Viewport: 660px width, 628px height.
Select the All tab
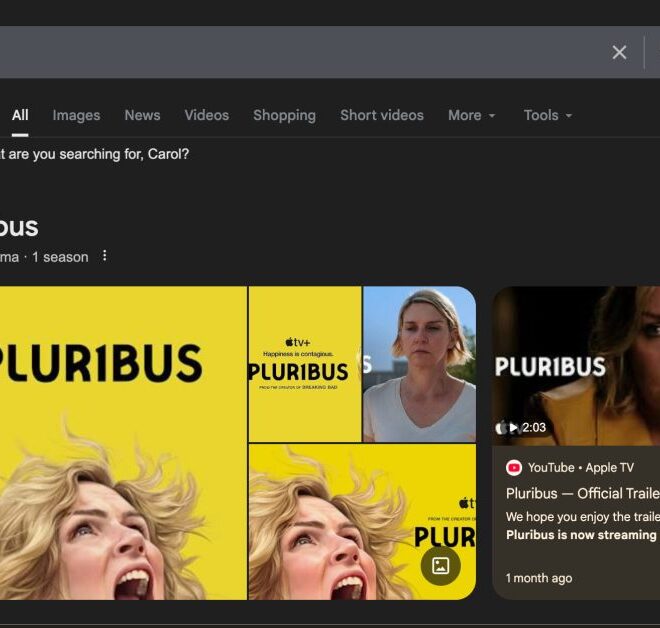point(20,115)
